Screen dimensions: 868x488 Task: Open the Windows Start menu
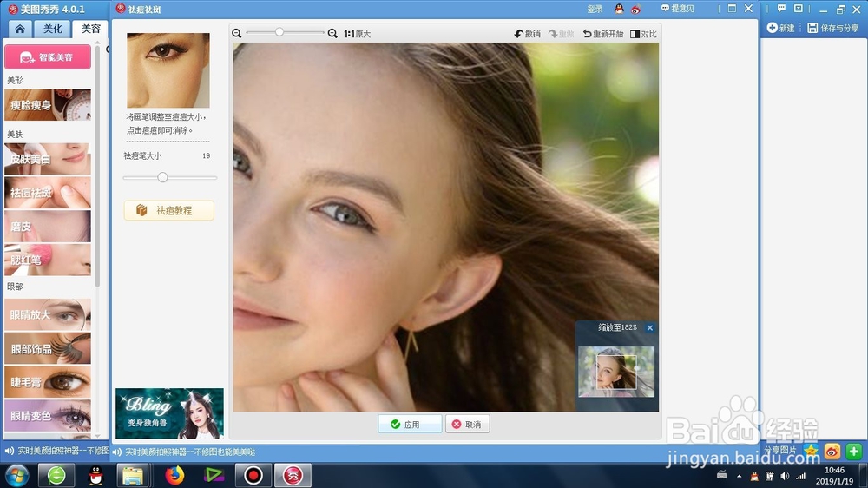tap(17, 475)
